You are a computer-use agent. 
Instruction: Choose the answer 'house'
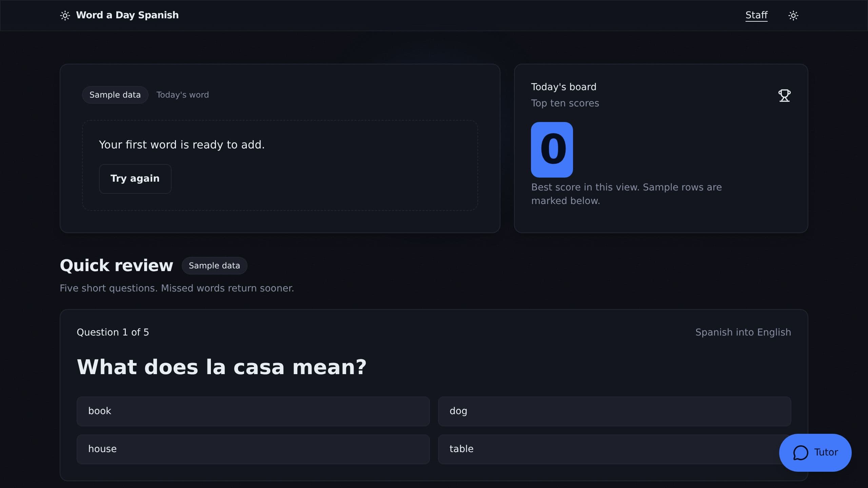[253, 449]
